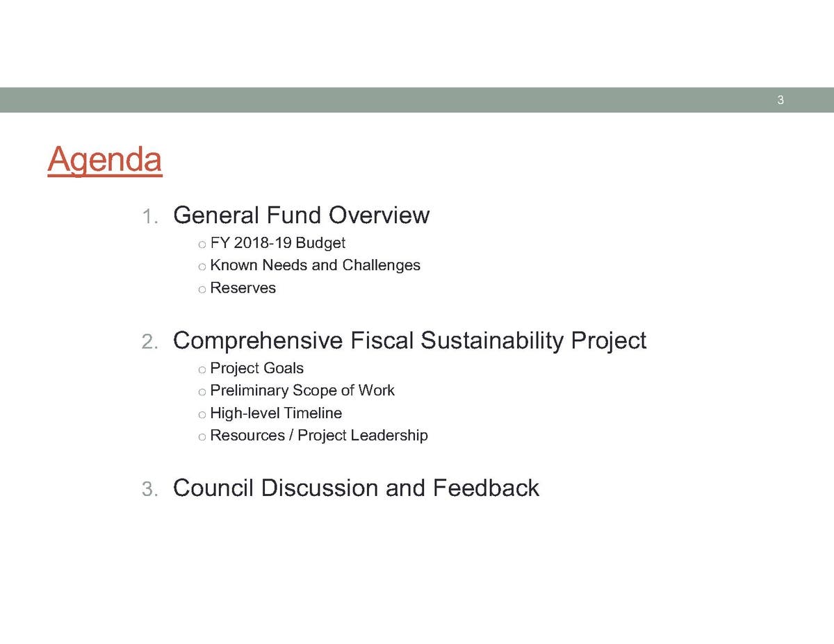Click the list number 3. marker
The image size is (834, 644).
tap(150, 489)
